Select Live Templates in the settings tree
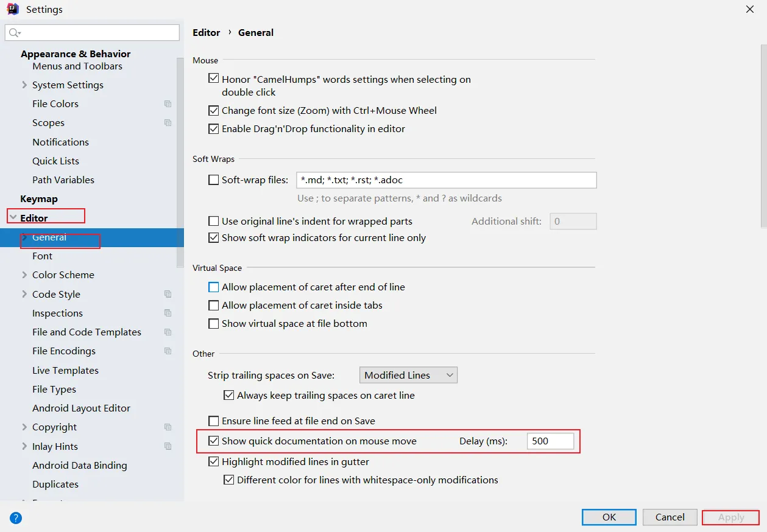This screenshot has height=532, width=767. pyautogui.click(x=65, y=370)
